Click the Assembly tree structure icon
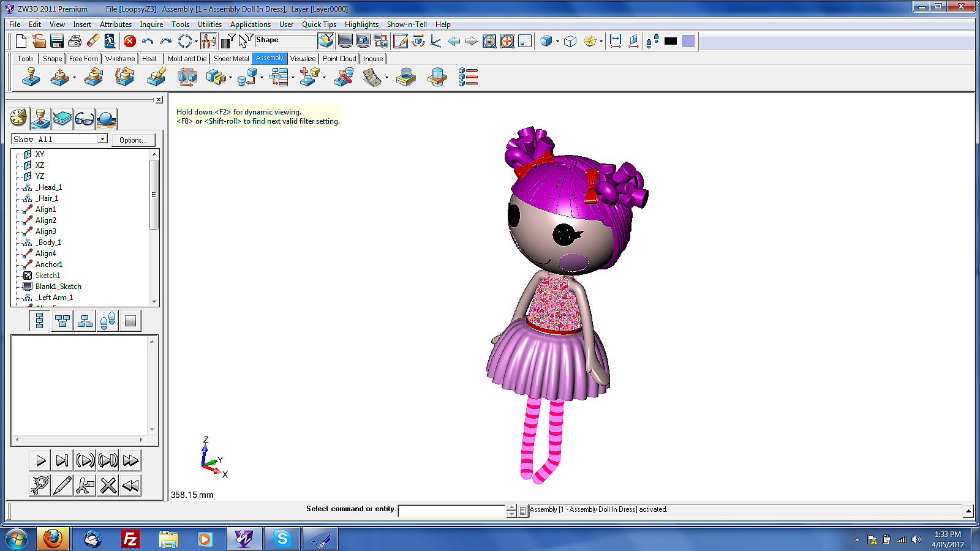The image size is (980, 551). pyautogui.click(x=279, y=77)
